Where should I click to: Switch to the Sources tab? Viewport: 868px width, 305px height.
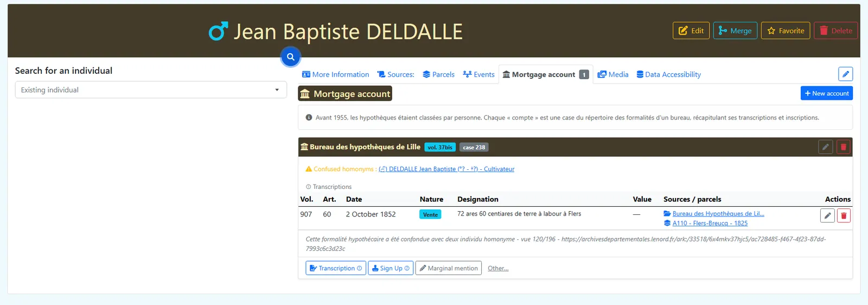pyautogui.click(x=395, y=74)
